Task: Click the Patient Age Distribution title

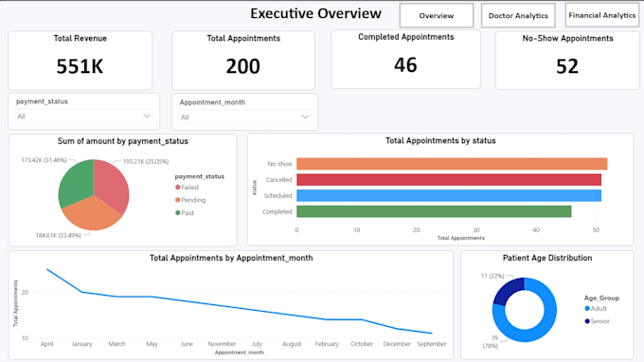Action: pyautogui.click(x=547, y=258)
